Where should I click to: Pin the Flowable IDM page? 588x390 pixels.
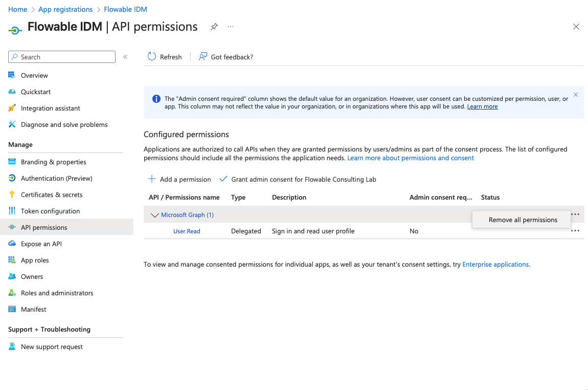214,27
